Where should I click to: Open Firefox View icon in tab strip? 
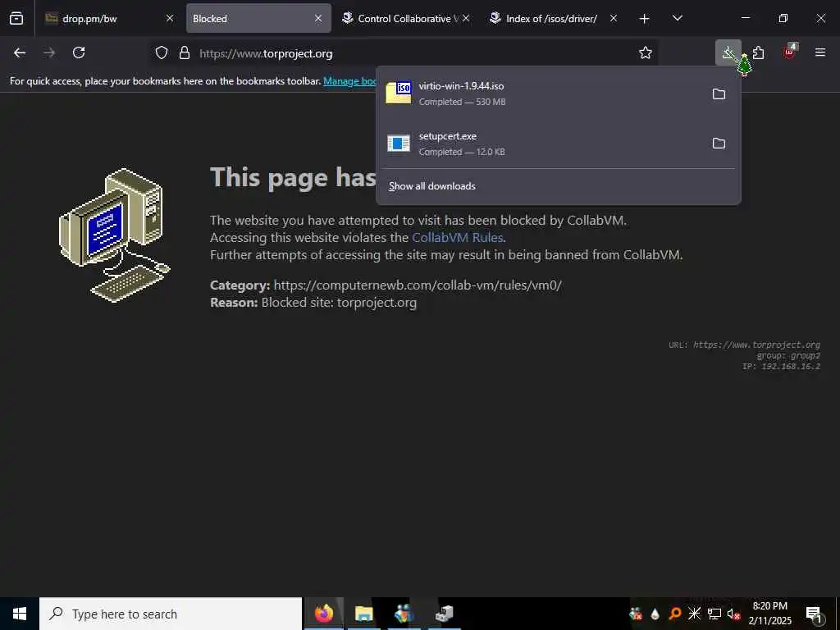pyautogui.click(x=16, y=18)
